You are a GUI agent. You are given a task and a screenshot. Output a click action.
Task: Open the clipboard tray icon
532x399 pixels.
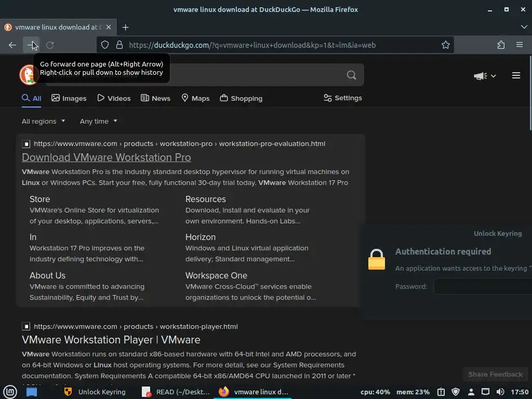point(441,392)
